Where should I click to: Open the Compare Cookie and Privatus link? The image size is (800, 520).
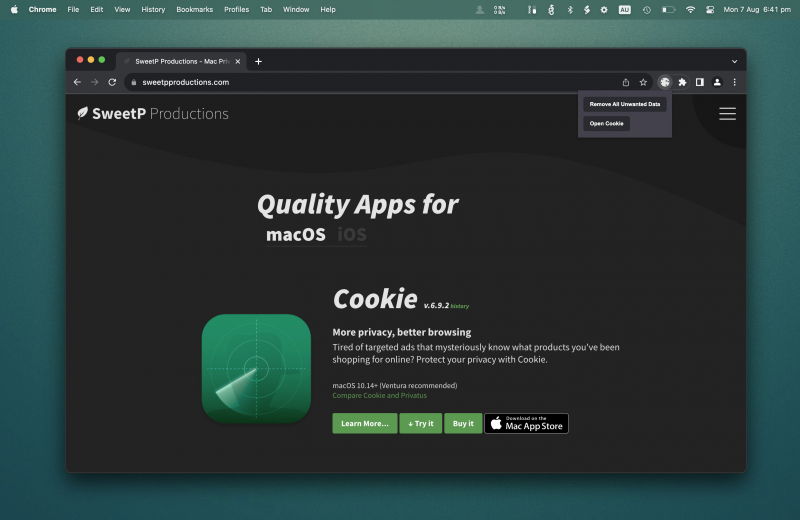point(380,395)
